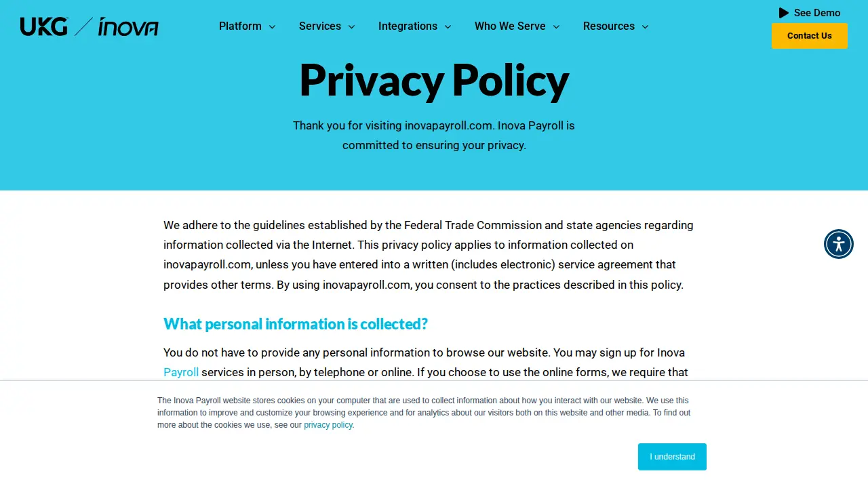Open the Platform menu

tap(240, 26)
